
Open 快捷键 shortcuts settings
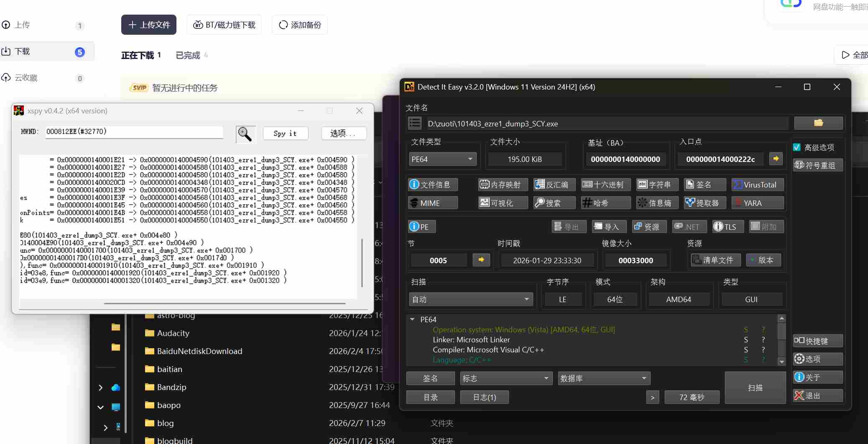[x=817, y=341]
